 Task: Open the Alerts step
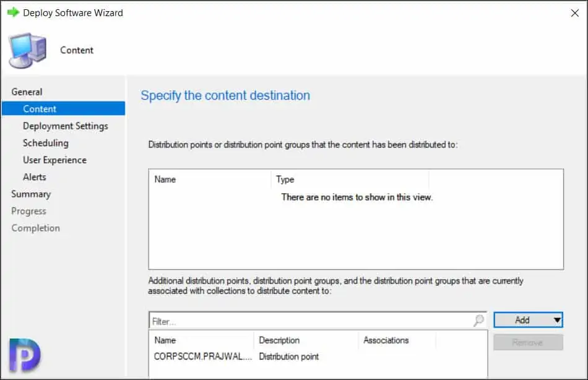[x=35, y=177]
